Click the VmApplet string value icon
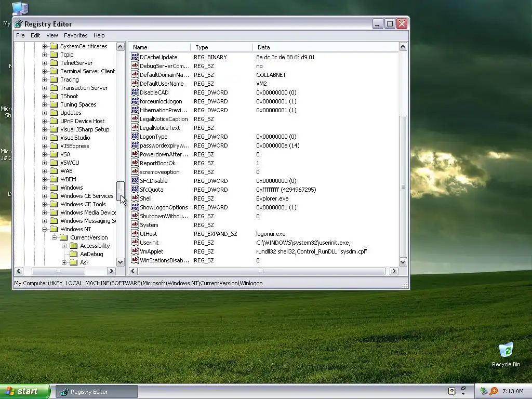 click(135, 251)
